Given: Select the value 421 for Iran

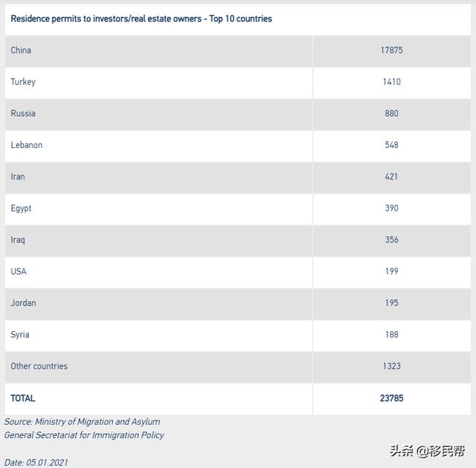Looking at the screenshot, I should (392, 177).
